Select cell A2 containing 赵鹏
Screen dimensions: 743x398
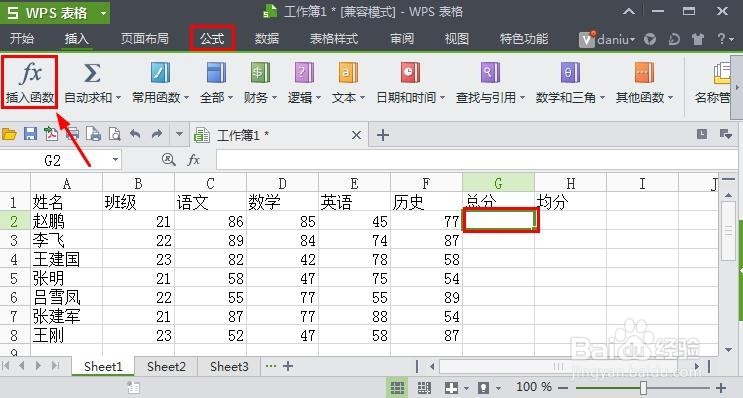click(x=66, y=221)
